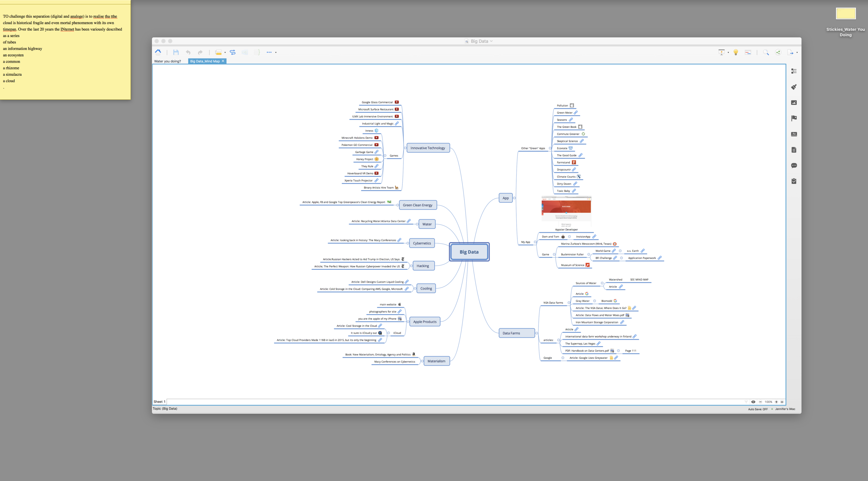Click the Redo arrow icon
Image resolution: width=868 pixels, height=481 pixels.
click(200, 52)
